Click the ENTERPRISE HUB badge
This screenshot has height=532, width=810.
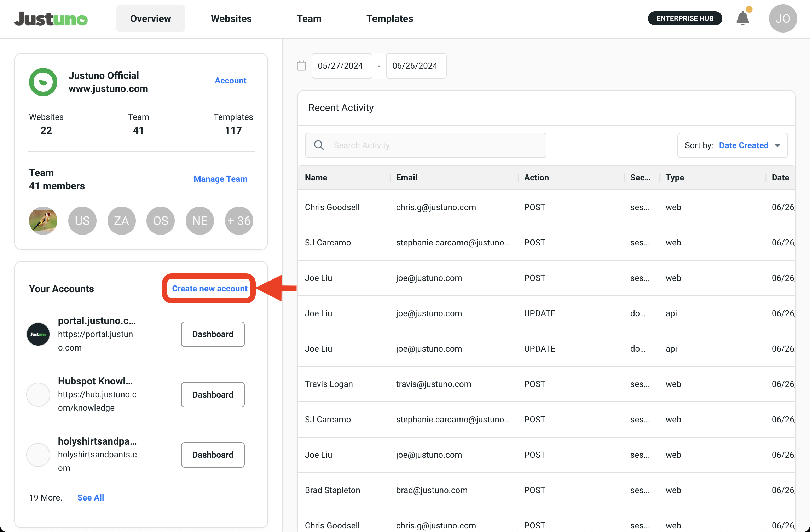click(685, 18)
